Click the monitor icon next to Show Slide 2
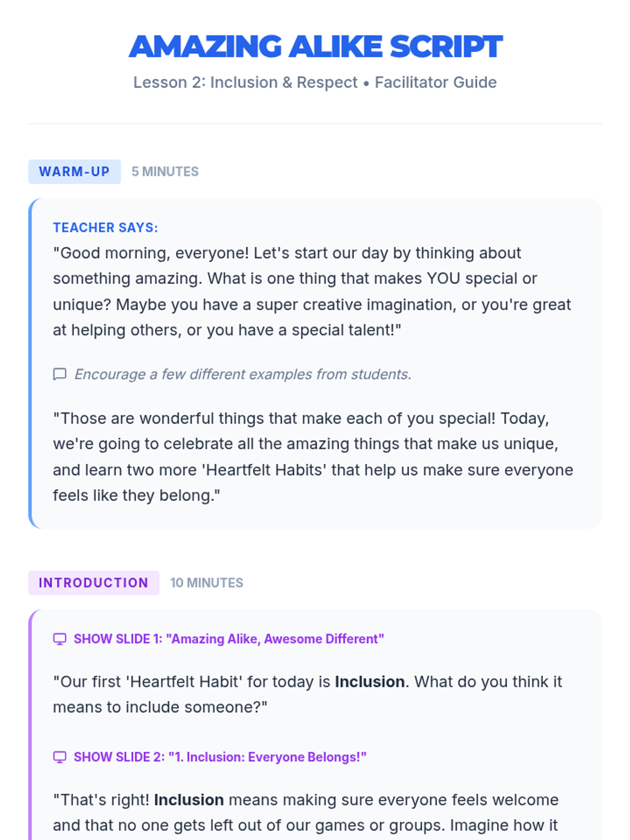 point(60,757)
